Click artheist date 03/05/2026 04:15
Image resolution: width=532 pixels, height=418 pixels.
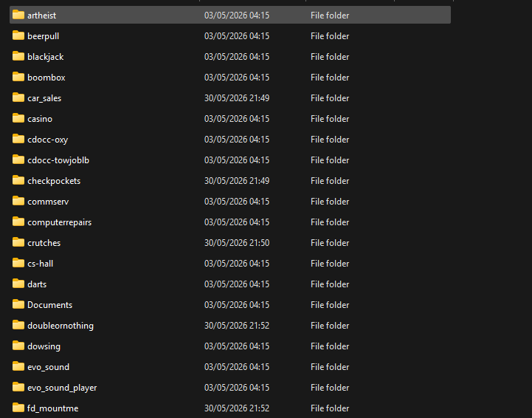[x=237, y=16]
